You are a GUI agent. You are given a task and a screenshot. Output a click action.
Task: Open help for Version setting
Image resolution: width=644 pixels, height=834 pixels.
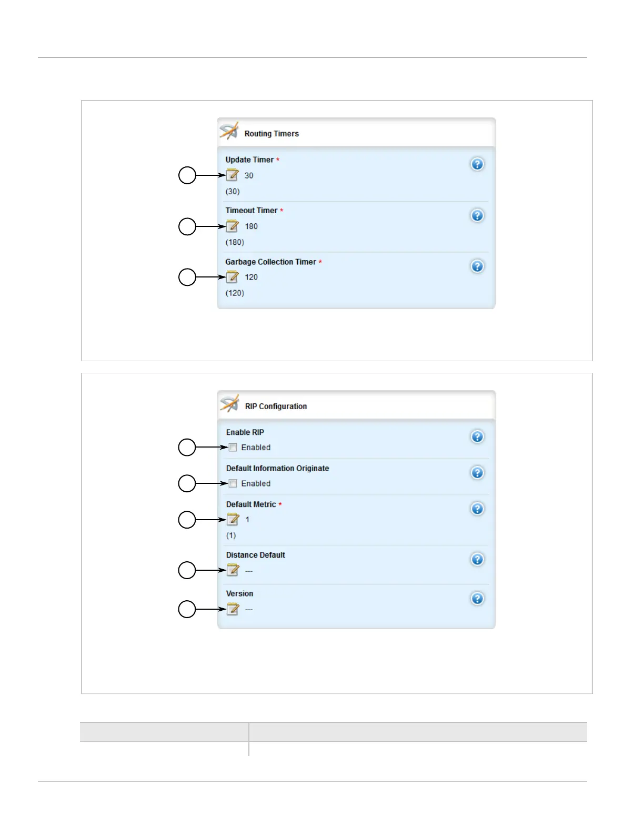click(477, 599)
